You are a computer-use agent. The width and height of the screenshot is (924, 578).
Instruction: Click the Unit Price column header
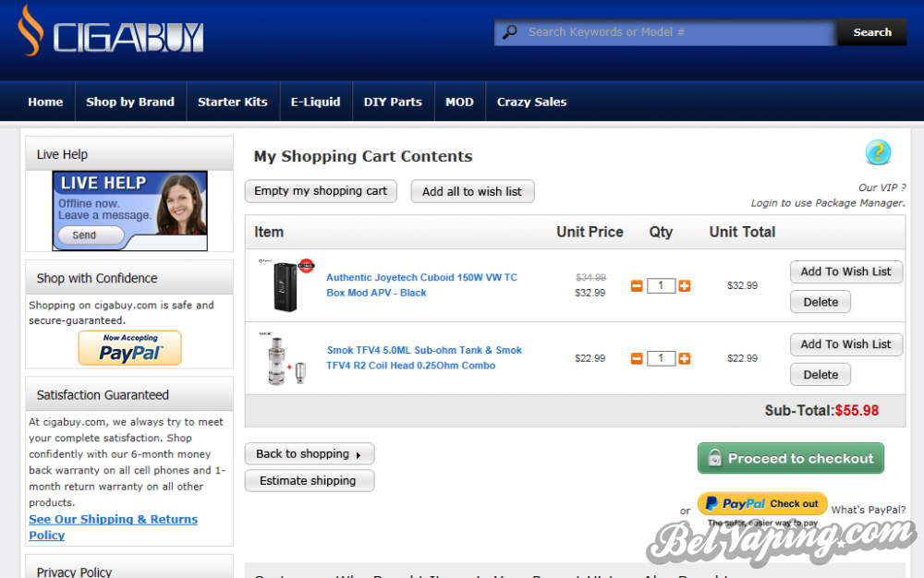click(x=590, y=232)
